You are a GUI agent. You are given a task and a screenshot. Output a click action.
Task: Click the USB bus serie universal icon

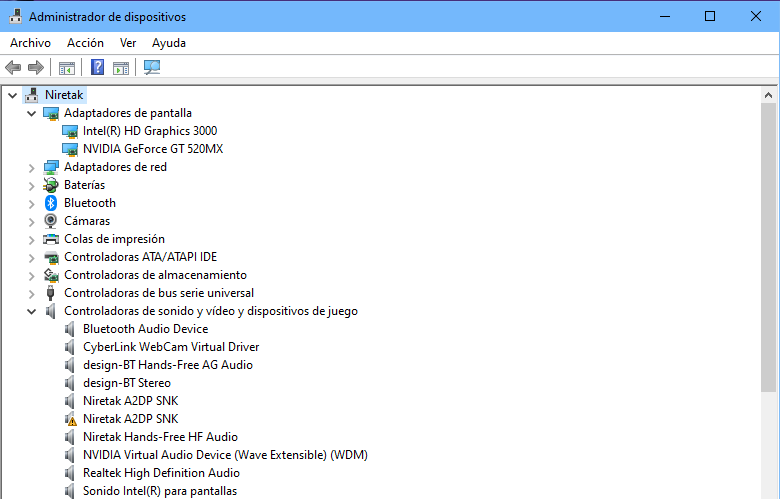coord(50,293)
